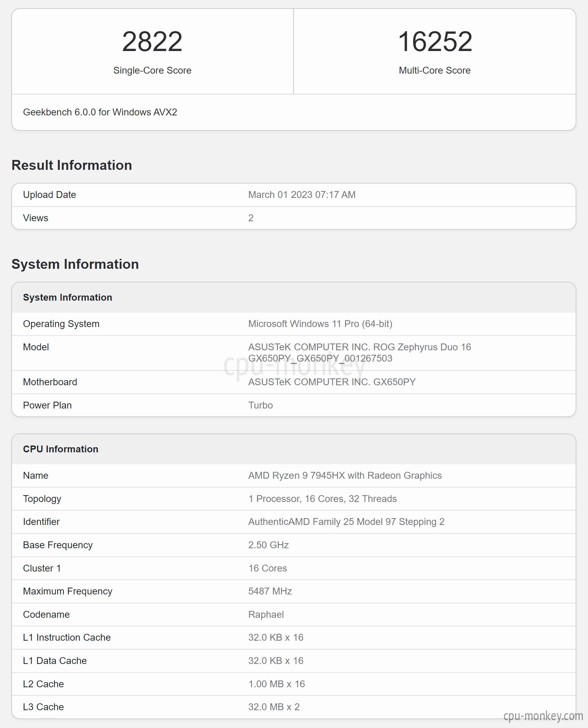588x728 pixels.
Task: Click the 16252 multi-core score value
Action: 435,41
